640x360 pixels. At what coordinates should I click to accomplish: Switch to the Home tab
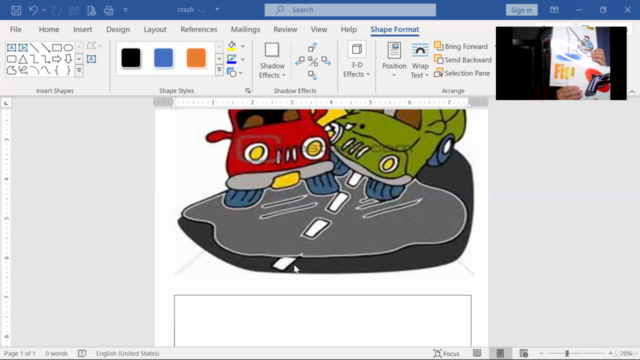click(x=49, y=29)
